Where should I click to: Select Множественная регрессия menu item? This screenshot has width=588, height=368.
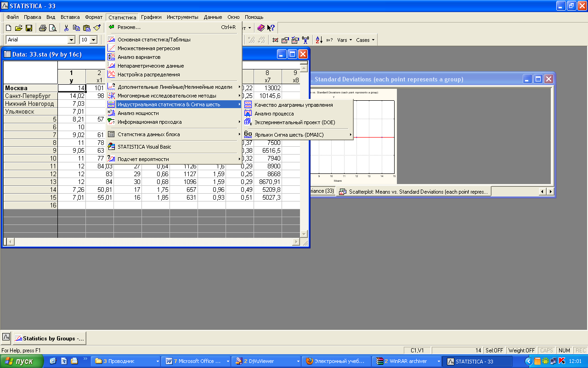[174, 48]
